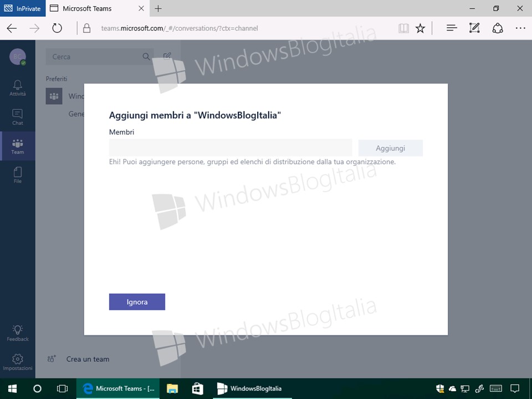Close the Microsoft Teams tab
This screenshot has width=532, height=399.
pos(141,8)
